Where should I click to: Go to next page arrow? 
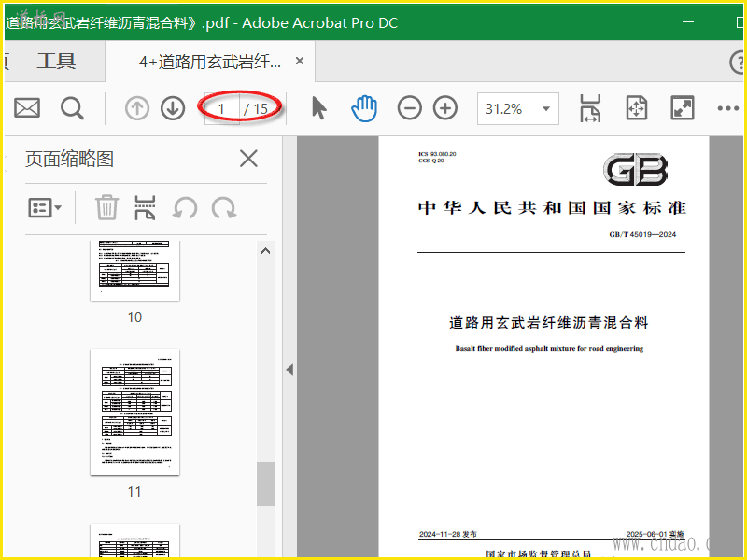point(173,108)
